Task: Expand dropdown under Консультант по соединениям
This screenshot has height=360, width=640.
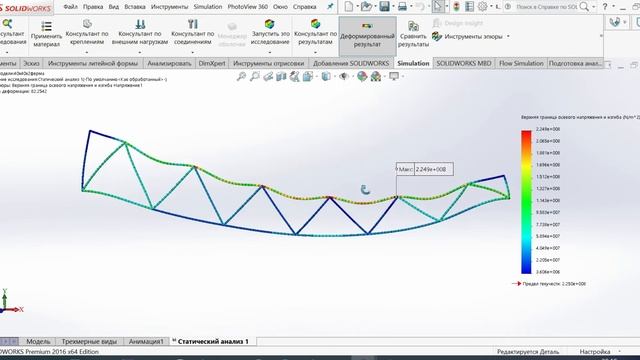Action: click(x=193, y=52)
